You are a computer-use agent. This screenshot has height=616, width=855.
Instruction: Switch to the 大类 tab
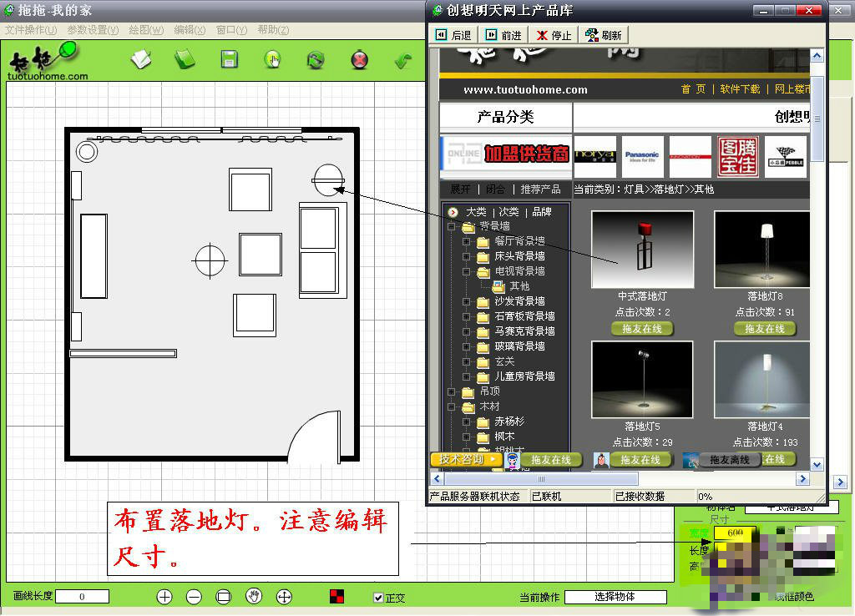click(x=476, y=211)
